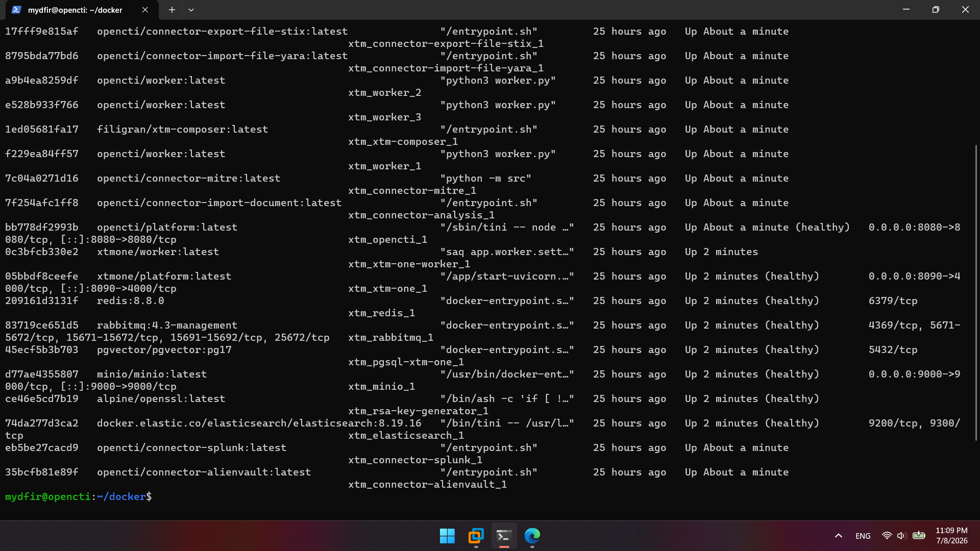Click container name xtm_worker_2
Image resolution: width=980 pixels, height=551 pixels.
(x=385, y=92)
